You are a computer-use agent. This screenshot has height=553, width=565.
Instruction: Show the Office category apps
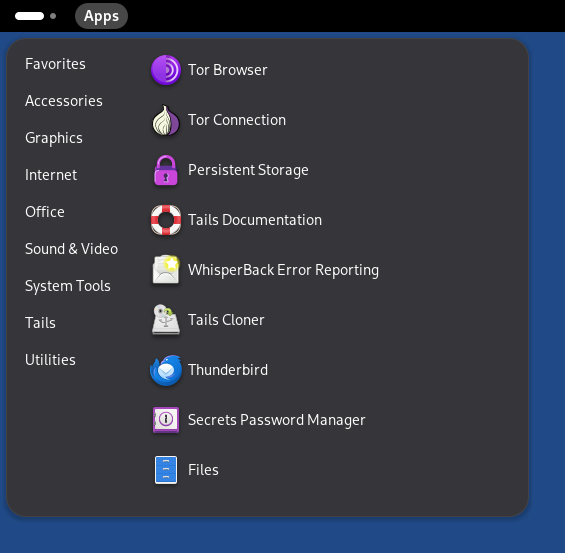(45, 212)
